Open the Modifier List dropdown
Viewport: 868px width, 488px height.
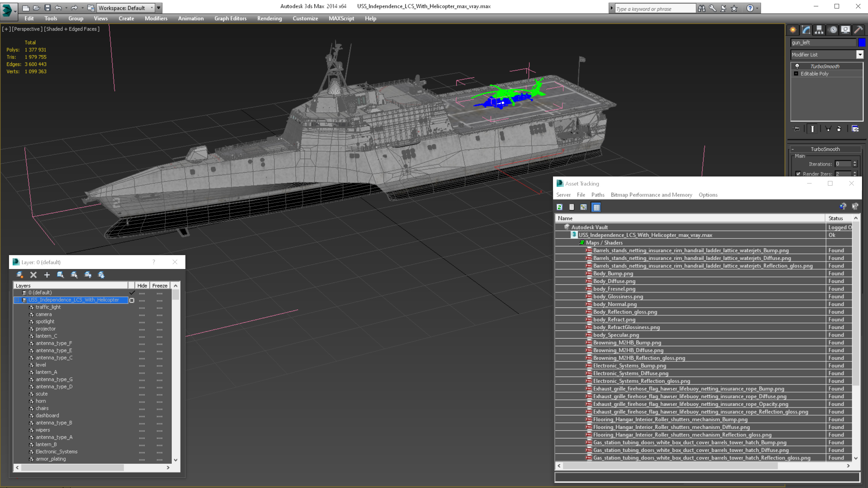pyautogui.click(x=860, y=55)
